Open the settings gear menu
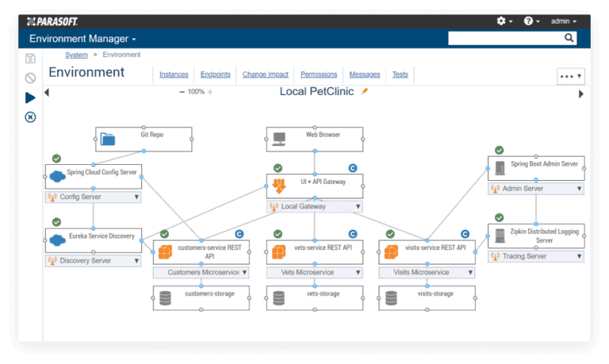Screen dimensions: 609x364 pos(504,21)
